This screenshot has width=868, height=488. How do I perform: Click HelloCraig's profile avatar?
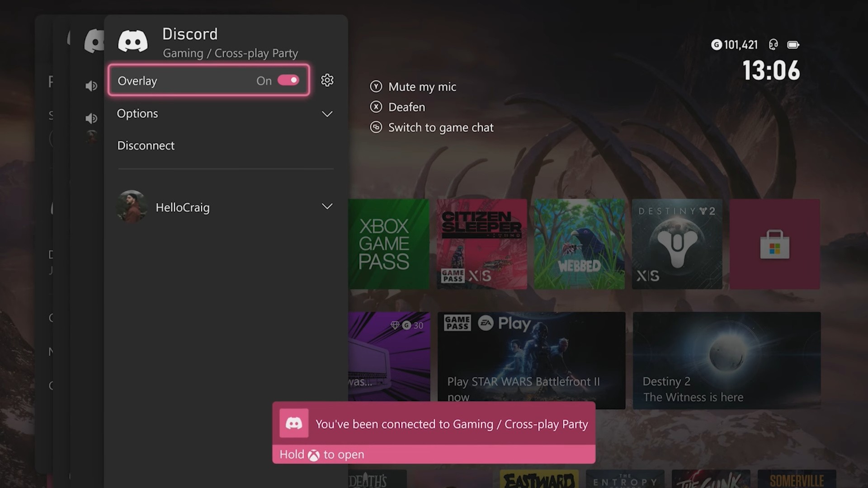(x=132, y=207)
